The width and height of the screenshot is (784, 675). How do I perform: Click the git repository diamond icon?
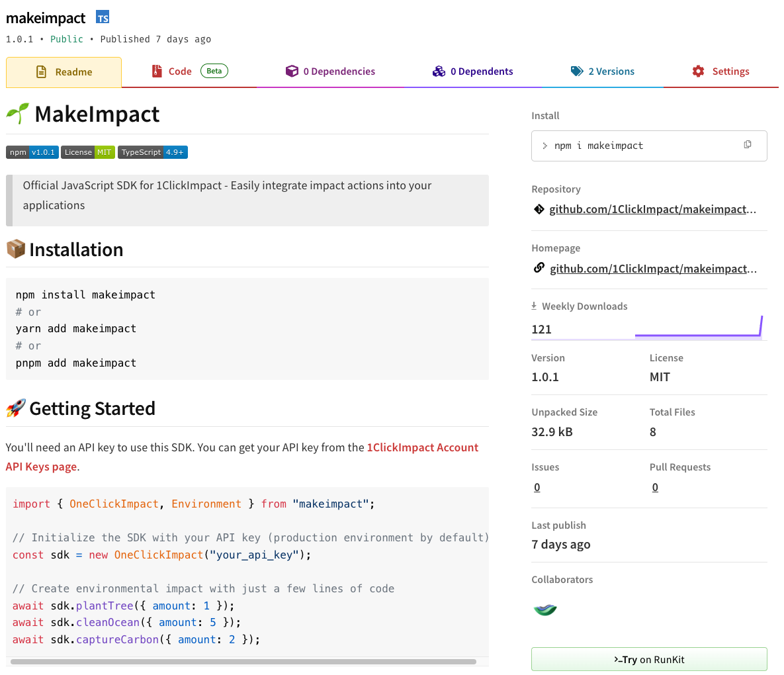coord(539,209)
